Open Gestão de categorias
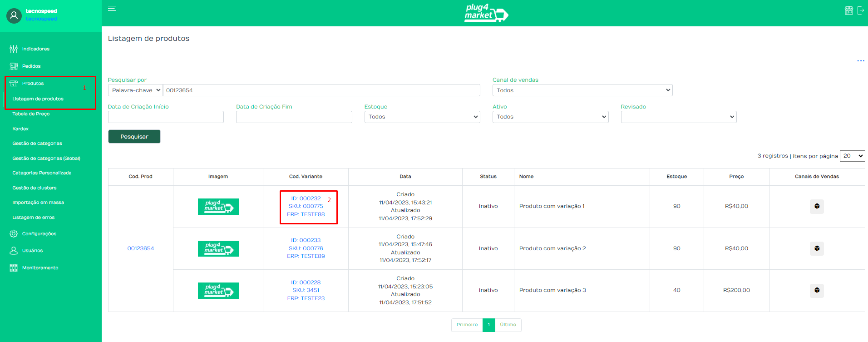 (x=37, y=144)
